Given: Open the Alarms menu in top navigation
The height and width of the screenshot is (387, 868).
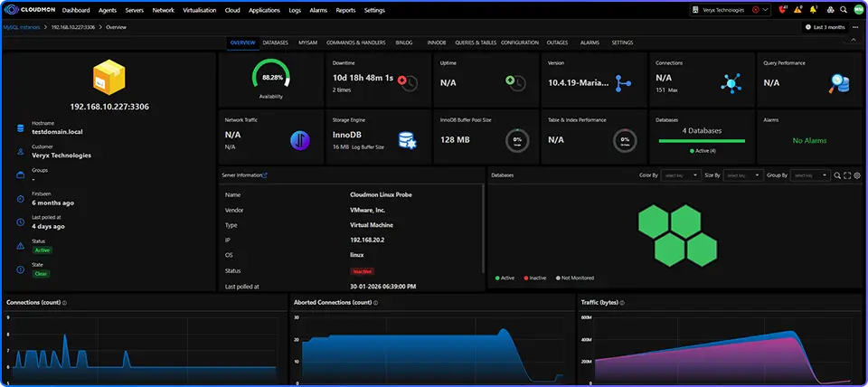Looking at the screenshot, I should (317, 10).
